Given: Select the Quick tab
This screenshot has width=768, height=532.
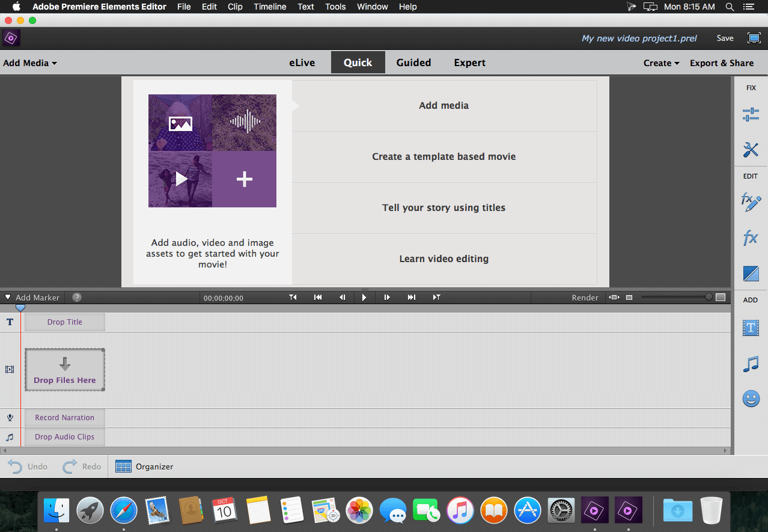Looking at the screenshot, I should 358,63.
